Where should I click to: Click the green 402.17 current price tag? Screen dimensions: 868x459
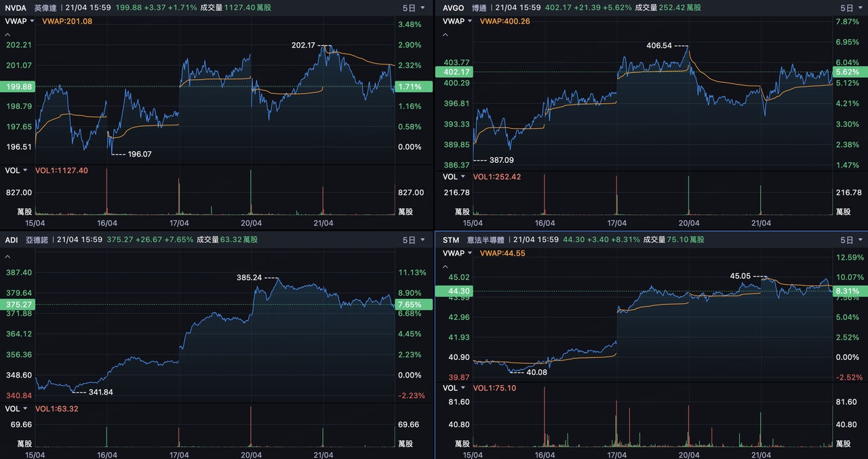[x=455, y=72]
